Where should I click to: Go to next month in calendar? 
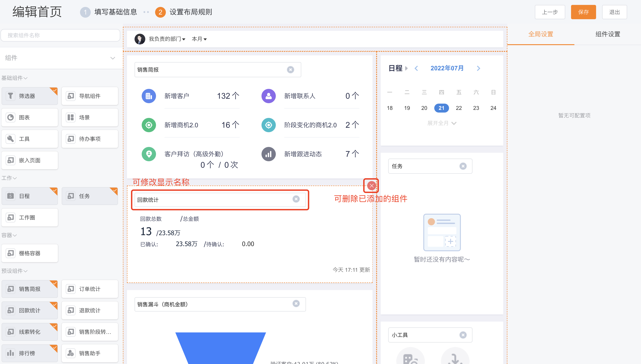[478, 68]
